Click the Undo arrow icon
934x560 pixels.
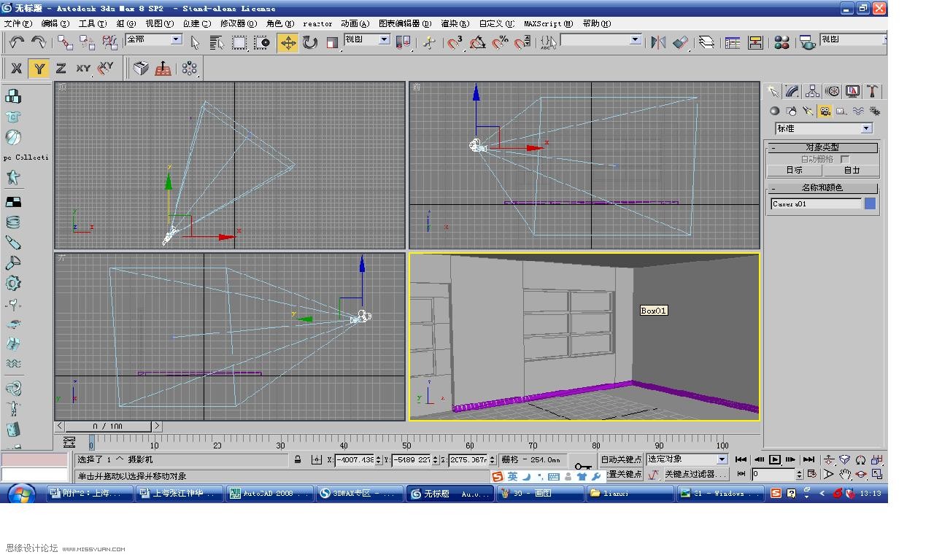[17, 42]
